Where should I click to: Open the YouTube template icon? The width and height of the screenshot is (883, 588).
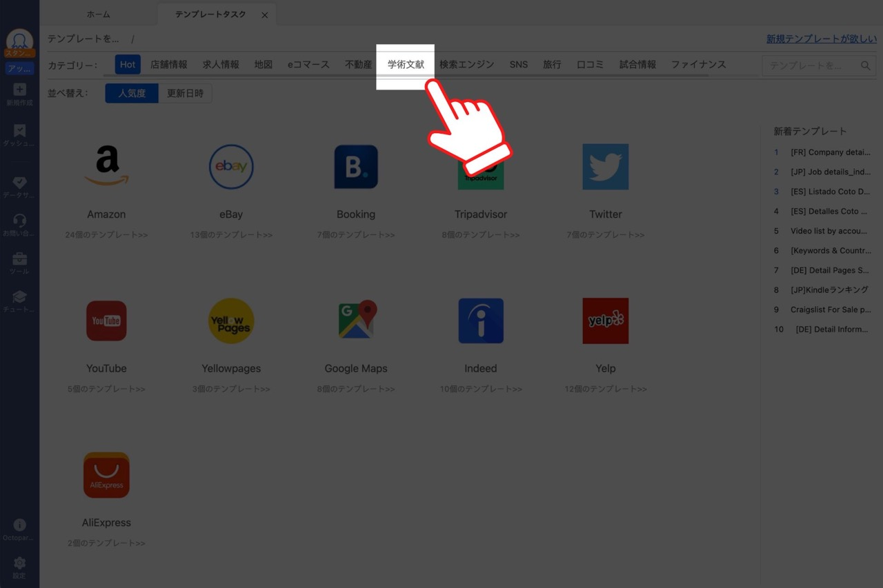coord(106,321)
